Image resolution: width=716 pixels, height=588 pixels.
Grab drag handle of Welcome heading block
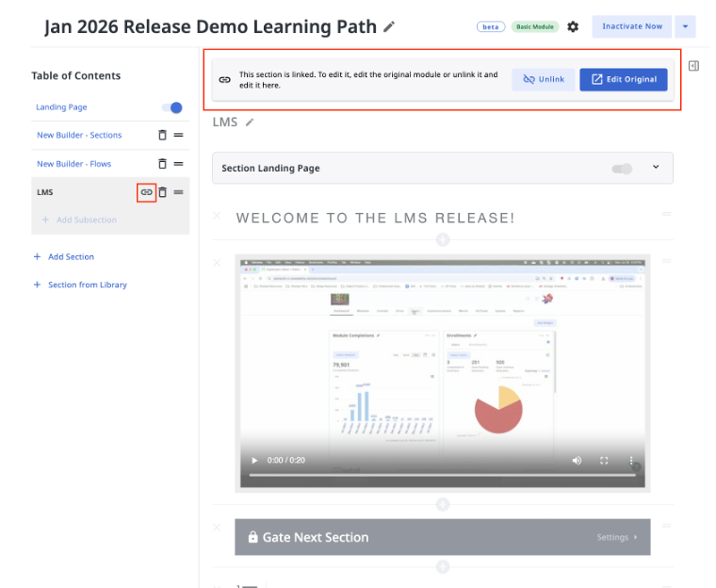click(x=666, y=214)
